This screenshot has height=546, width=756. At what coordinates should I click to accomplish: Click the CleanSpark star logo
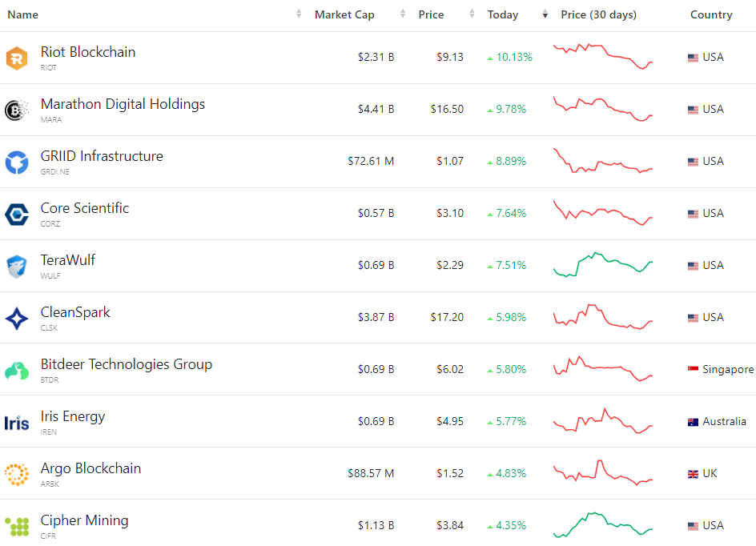click(x=16, y=318)
